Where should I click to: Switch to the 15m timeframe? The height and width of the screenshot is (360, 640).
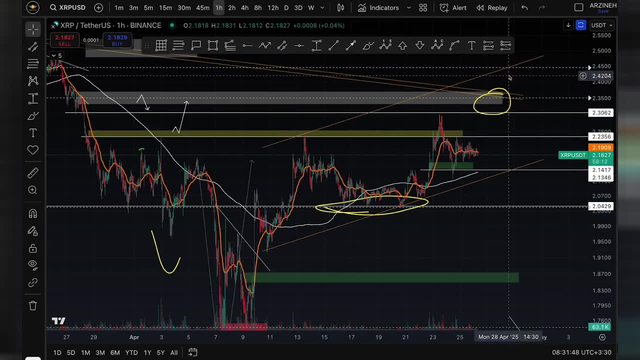click(165, 8)
